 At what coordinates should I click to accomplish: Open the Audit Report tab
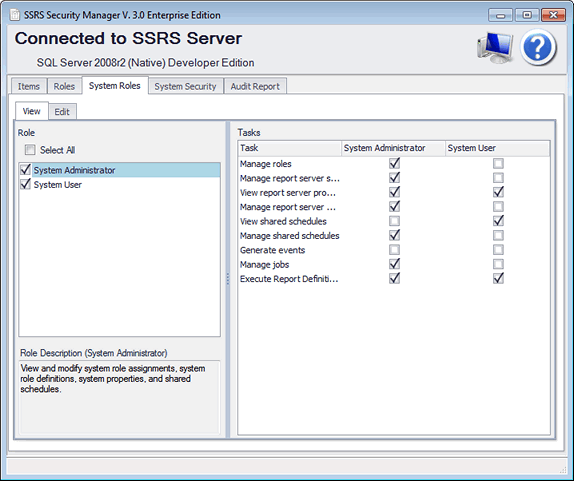pos(255,86)
